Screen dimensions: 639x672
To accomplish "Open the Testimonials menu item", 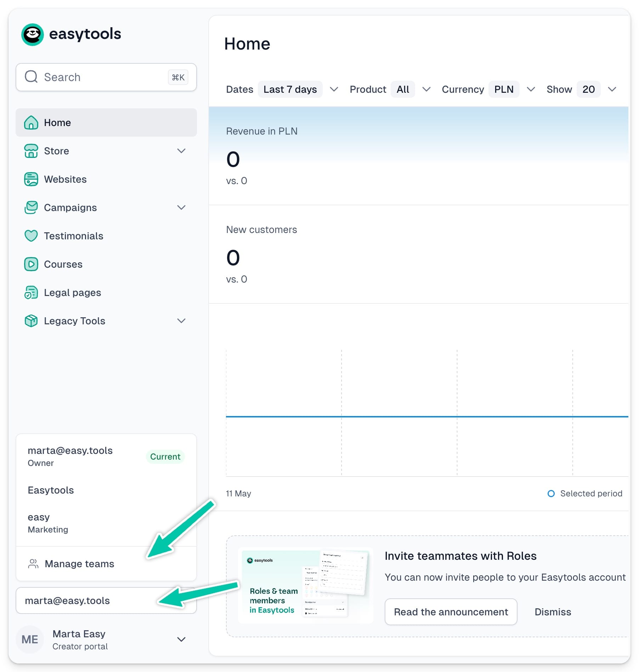I will (106, 236).
